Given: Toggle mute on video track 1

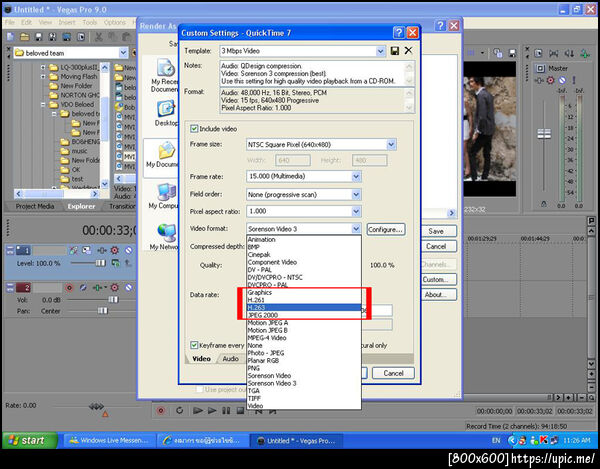Looking at the screenshot, I should click(129, 250).
